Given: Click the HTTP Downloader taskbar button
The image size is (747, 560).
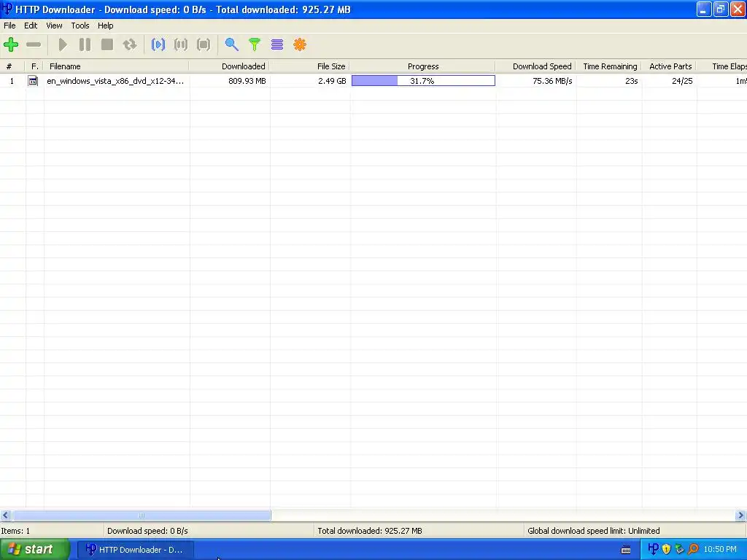Looking at the screenshot, I should pyautogui.click(x=136, y=550).
